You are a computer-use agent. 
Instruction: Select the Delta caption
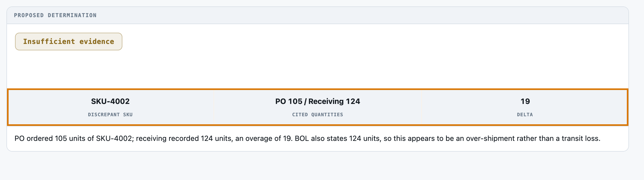pos(525,115)
